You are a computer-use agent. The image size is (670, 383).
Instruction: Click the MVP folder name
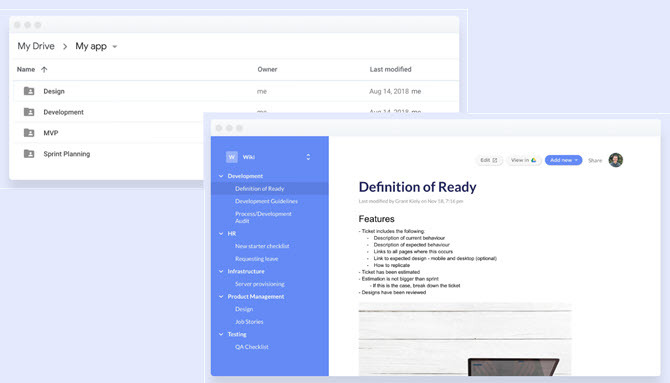pos(51,133)
